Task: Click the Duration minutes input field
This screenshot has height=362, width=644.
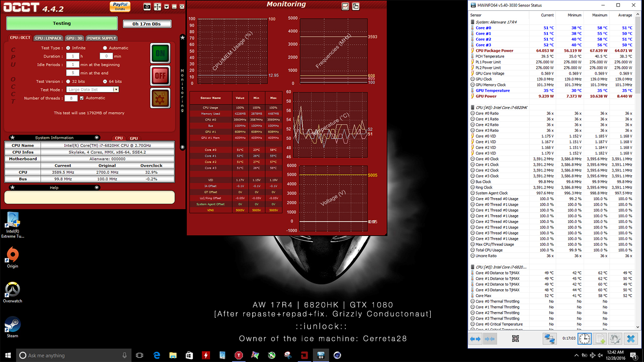Action: tap(106, 56)
